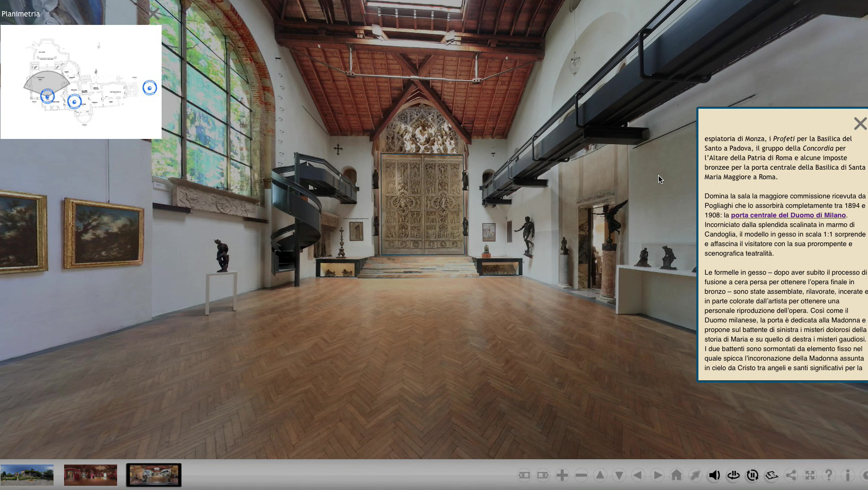Viewport: 868px width, 490px height.
Task: Select the current-room hotspot on the floor plan
Action: click(47, 96)
